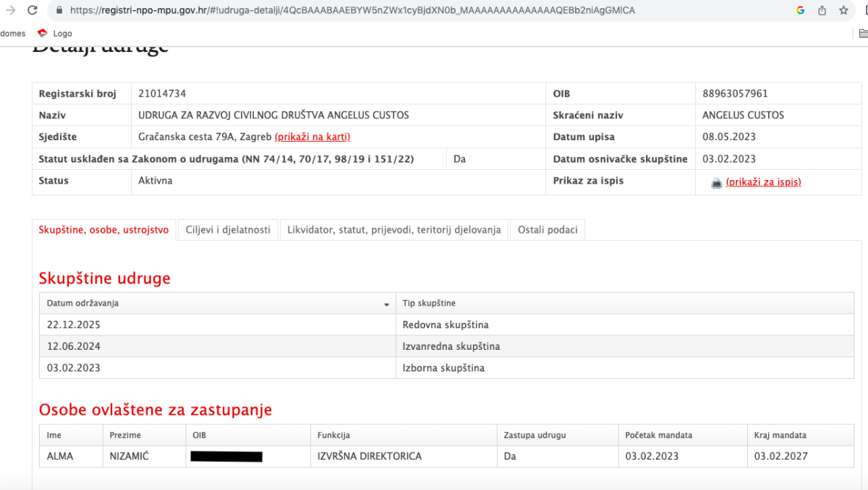
Task: Click the sort arrow in Datum održavanja header
Action: (386, 304)
